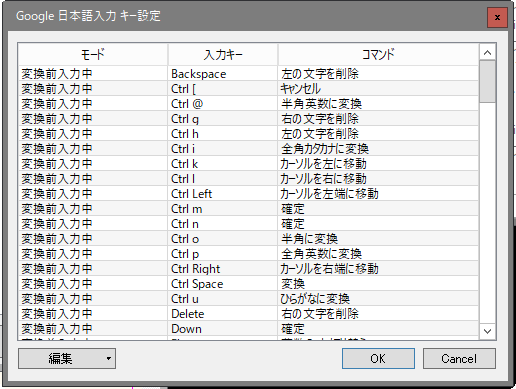
Task: Click the カーソルを左端に移動 command cell
Action: [378, 194]
